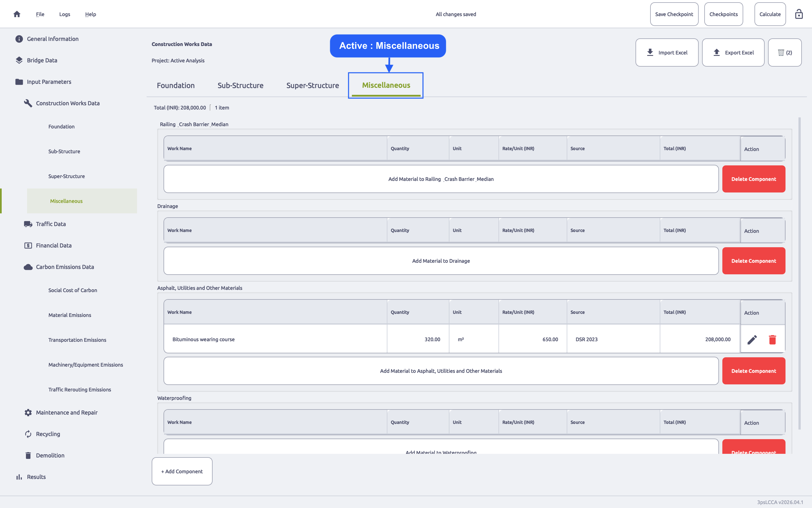Image resolution: width=812 pixels, height=508 pixels.
Task: Open the trash bin with 2 items
Action: coord(785,53)
